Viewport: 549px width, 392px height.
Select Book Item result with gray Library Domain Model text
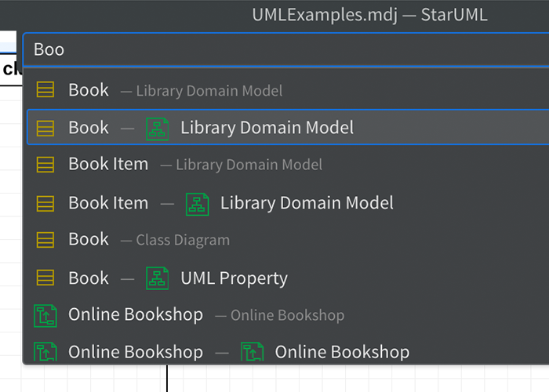point(107,165)
